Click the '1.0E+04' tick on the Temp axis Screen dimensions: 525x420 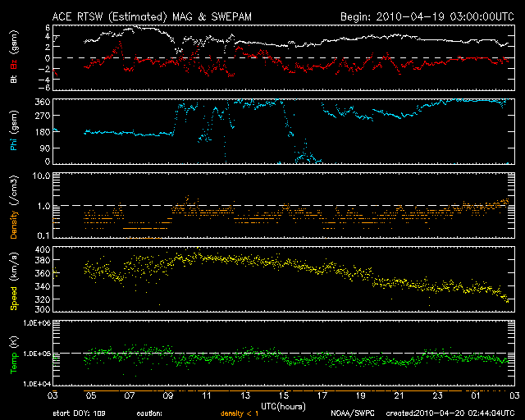coord(37,384)
